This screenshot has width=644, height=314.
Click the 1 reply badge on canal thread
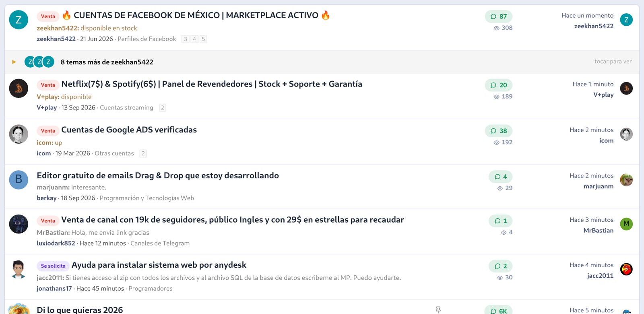pyautogui.click(x=501, y=221)
